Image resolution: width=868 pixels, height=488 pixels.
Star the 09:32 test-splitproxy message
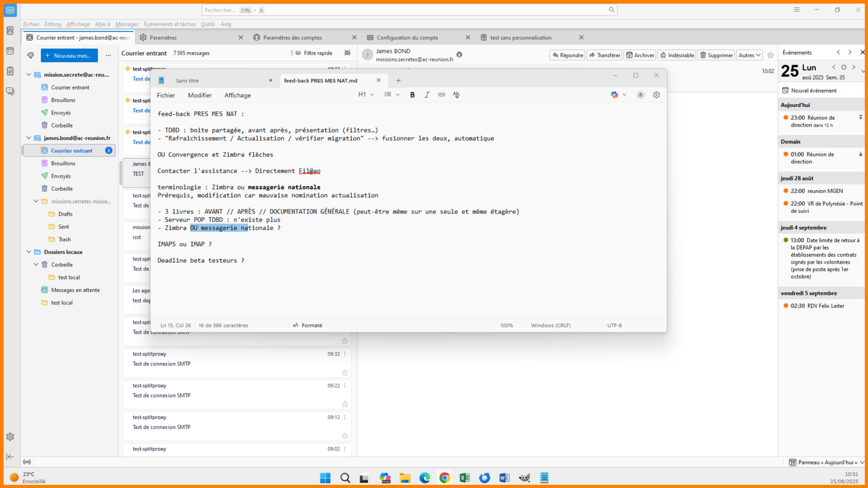click(x=345, y=373)
